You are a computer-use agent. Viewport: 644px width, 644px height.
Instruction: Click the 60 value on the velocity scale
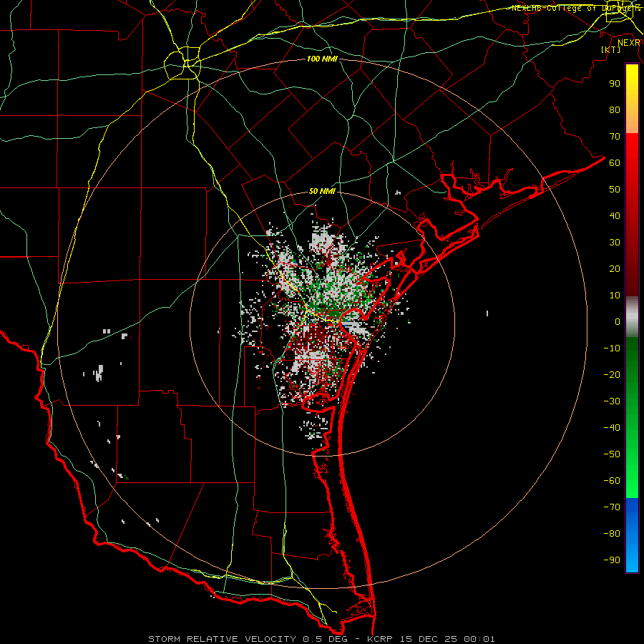[615, 163]
